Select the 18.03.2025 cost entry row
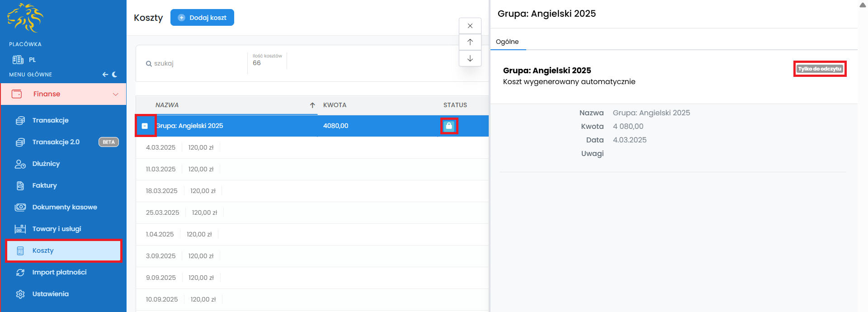The image size is (868, 312). pos(312,191)
